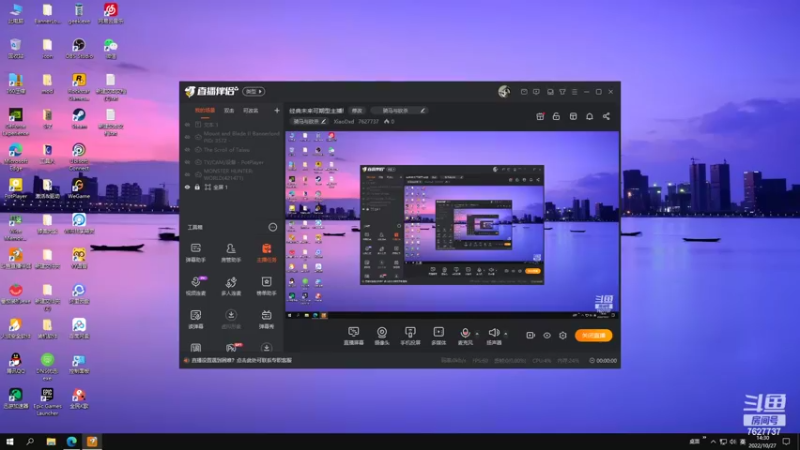Click the record video camera icon
Viewport: 800px width, 450px height.
coord(531,335)
